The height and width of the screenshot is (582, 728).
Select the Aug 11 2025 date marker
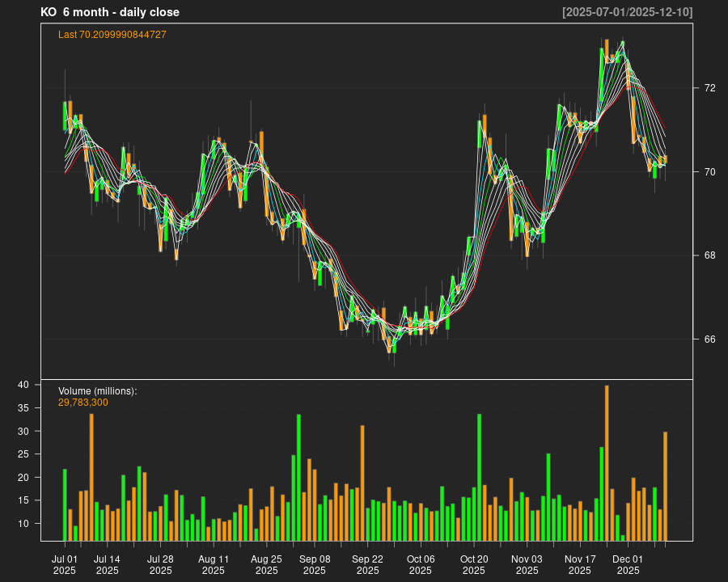(214, 564)
